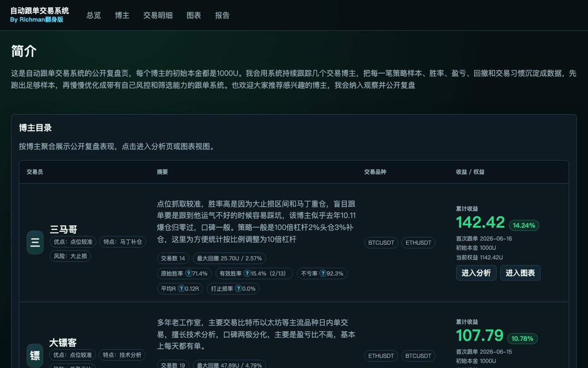The height and width of the screenshot is (368, 588).
Task: Click 进入图表 for 三马哥
Action: pos(520,273)
